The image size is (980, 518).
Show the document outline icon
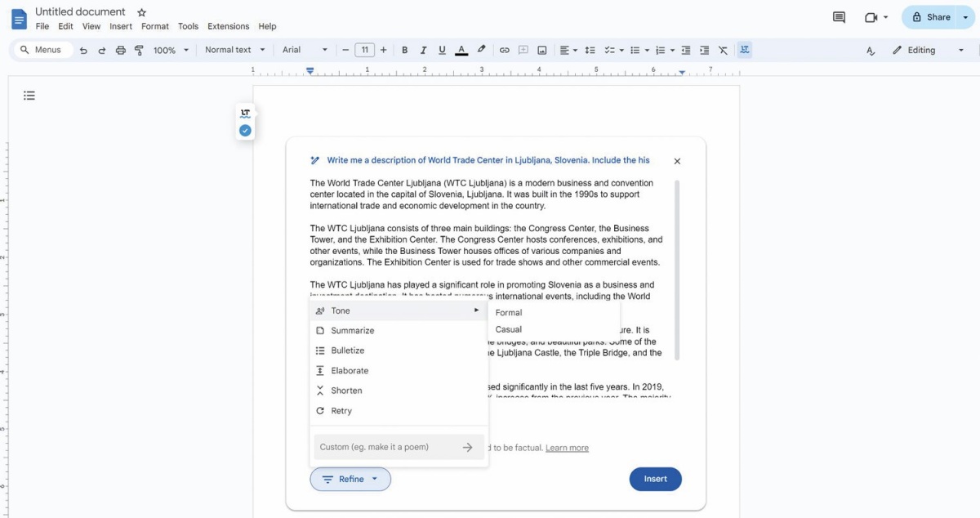(x=29, y=96)
